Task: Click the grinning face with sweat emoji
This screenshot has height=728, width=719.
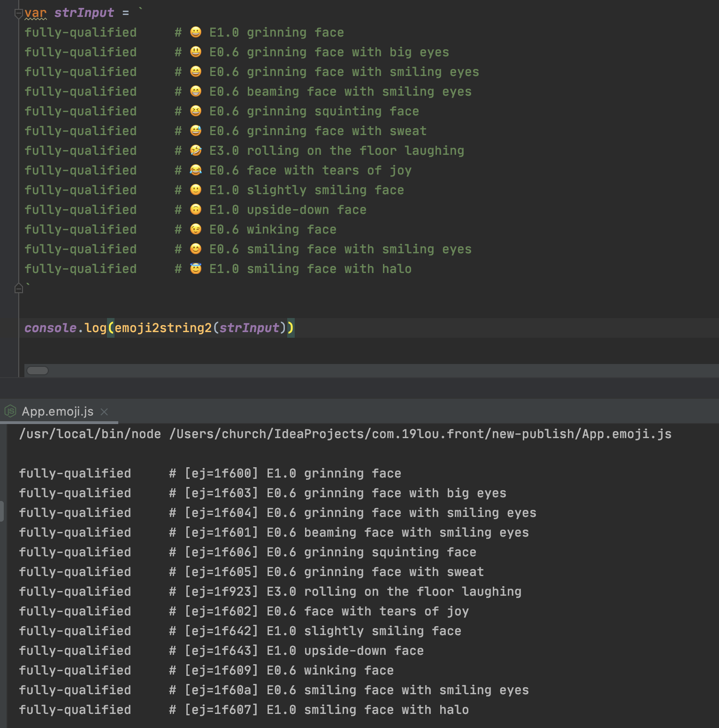Action: coord(196,130)
